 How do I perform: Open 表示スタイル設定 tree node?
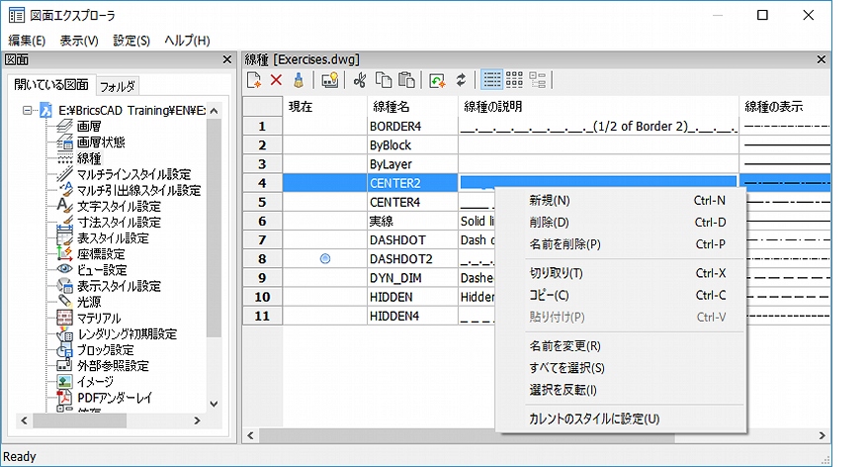[119, 286]
